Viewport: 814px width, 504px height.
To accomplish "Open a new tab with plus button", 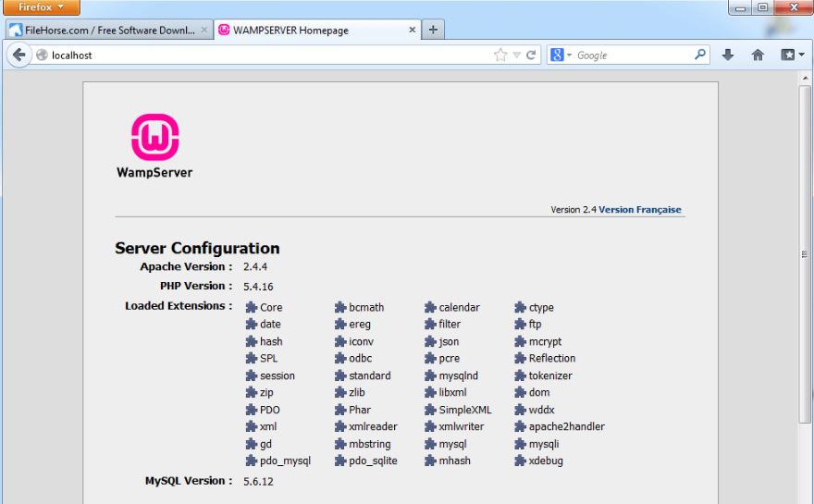I will pyautogui.click(x=433, y=30).
